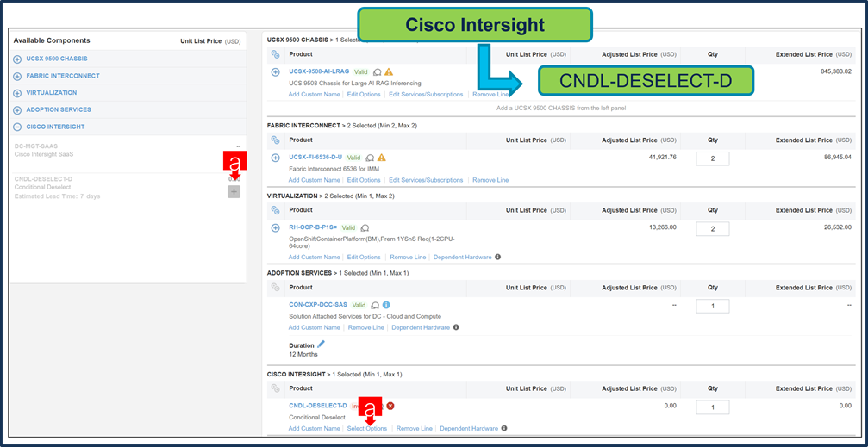Screen dimensions: 868x447
Task: Add Custom Name for CON-CXP-DCC-SAS
Action: 314,327
